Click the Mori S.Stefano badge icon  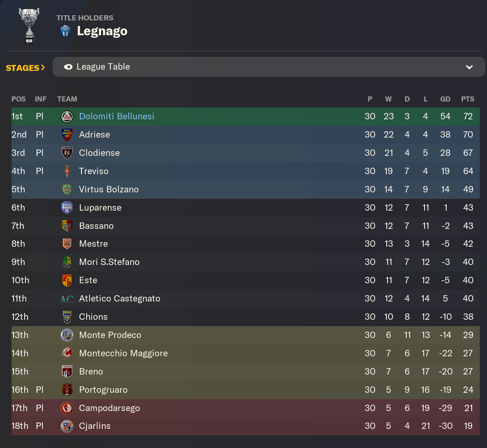(67, 262)
